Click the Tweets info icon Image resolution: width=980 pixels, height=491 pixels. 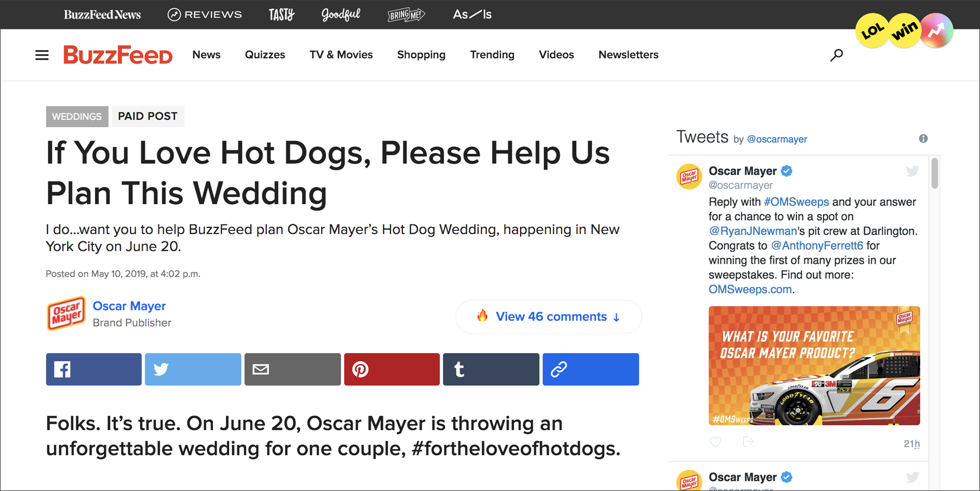point(923,139)
